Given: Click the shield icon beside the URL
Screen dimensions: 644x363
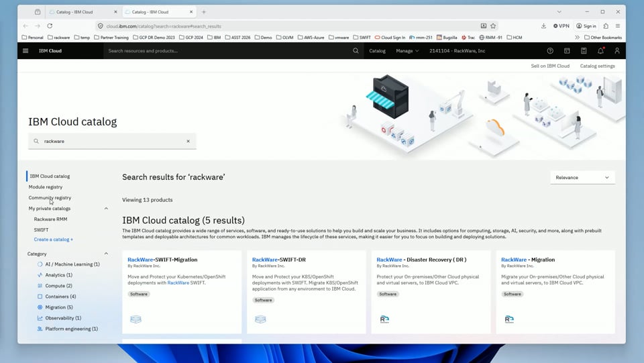Looking at the screenshot, I should [100, 26].
